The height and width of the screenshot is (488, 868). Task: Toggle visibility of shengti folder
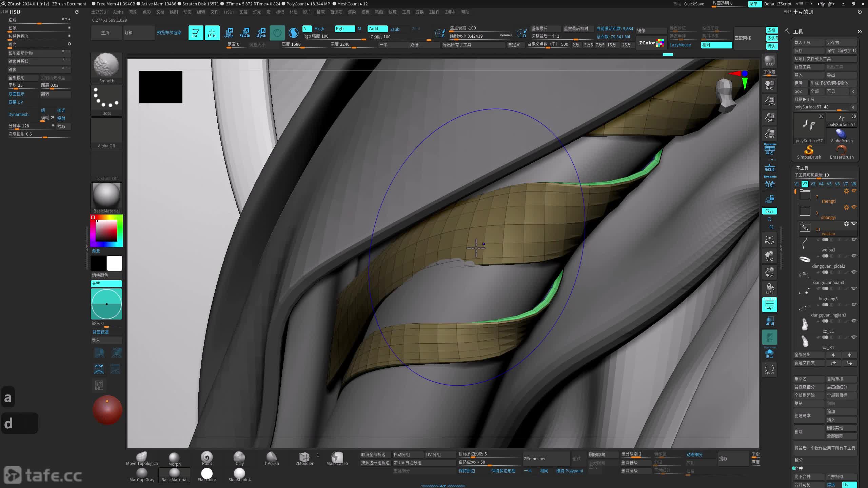coord(854,191)
